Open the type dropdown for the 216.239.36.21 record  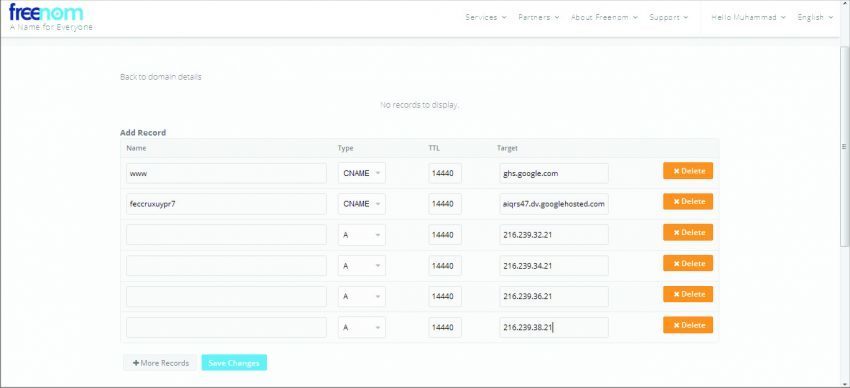pyautogui.click(x=362, y=296)
